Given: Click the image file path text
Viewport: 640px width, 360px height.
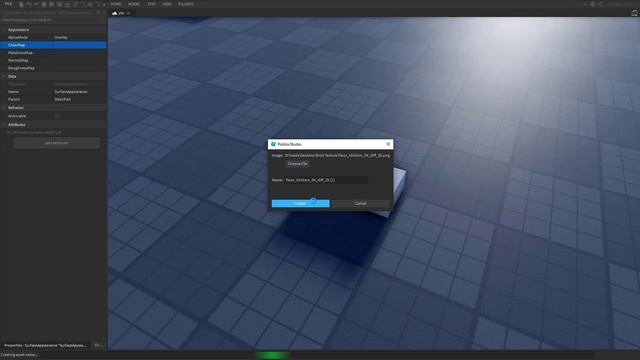Looking at the screenshot, I should [337, 156].
